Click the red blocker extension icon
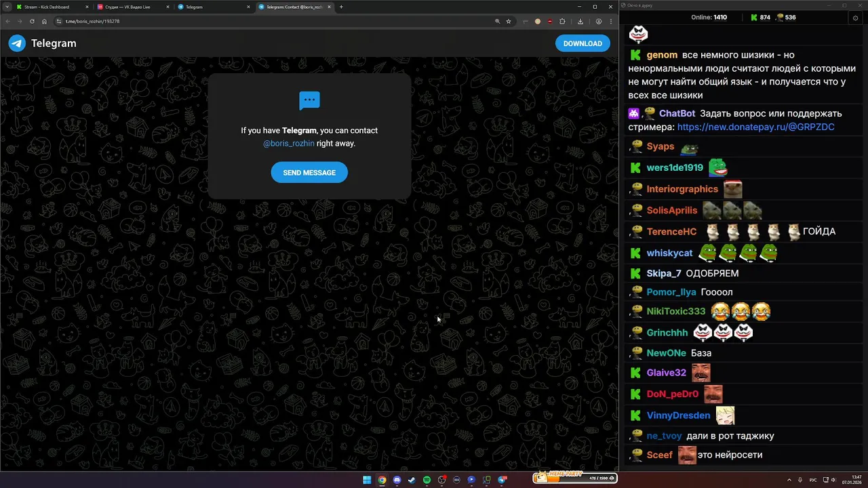The height and width of the screenshot is (488, 868). click(550, 21)
